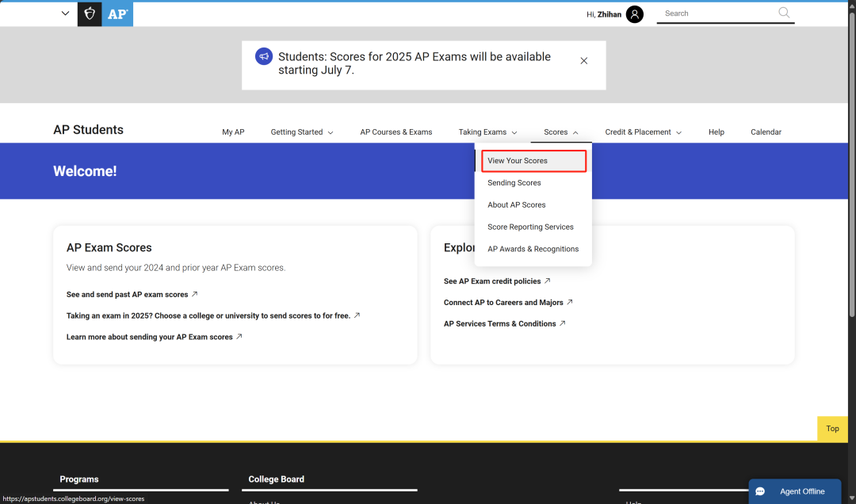Expand the Getting Started dropdown
The width and height of the screenshot is (856, 504).
tap(302, 132)
